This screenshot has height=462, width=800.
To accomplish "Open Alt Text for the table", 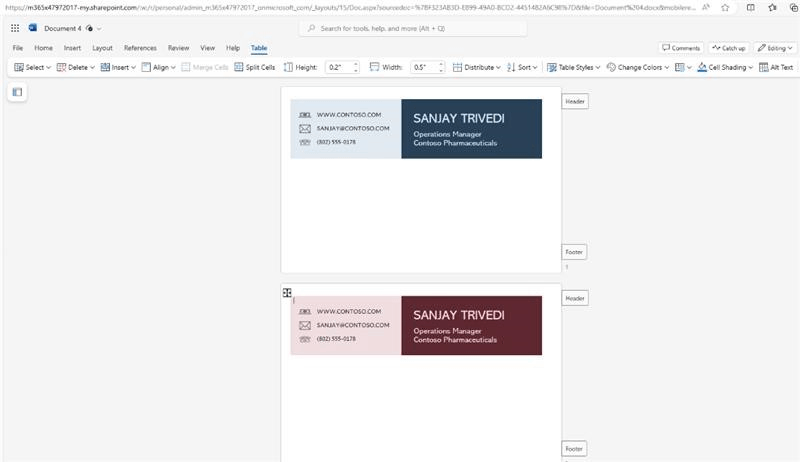I will click(x=776, y=67).
